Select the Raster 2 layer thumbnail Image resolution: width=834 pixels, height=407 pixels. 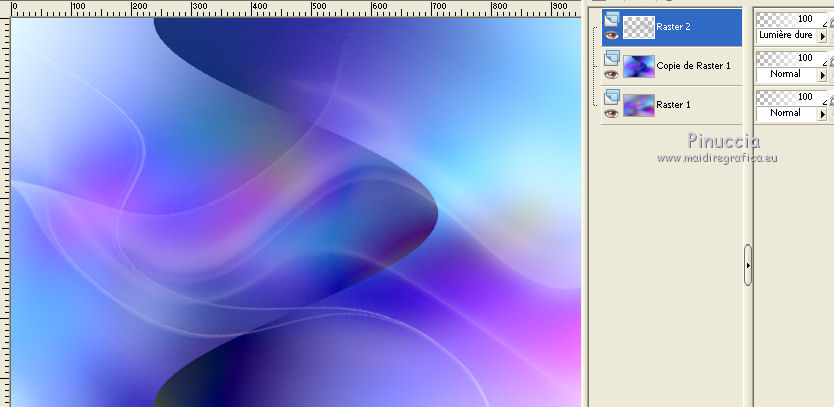pyautogui.click(x=638, y=27)
